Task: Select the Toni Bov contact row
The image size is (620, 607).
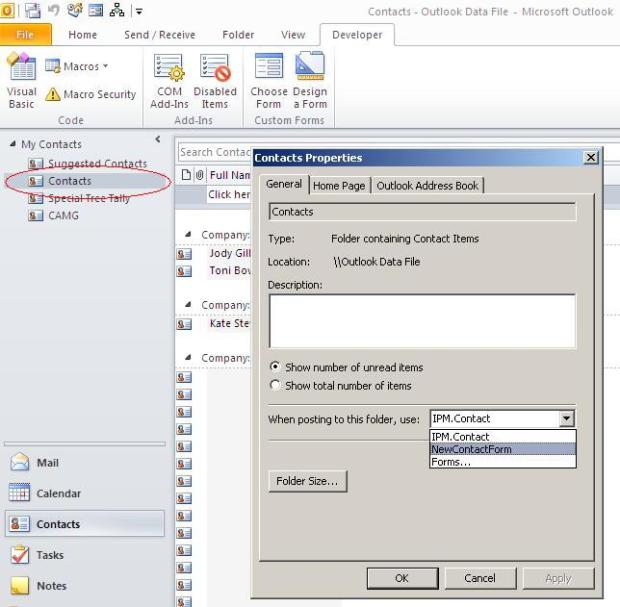Action: pos(214,271)
